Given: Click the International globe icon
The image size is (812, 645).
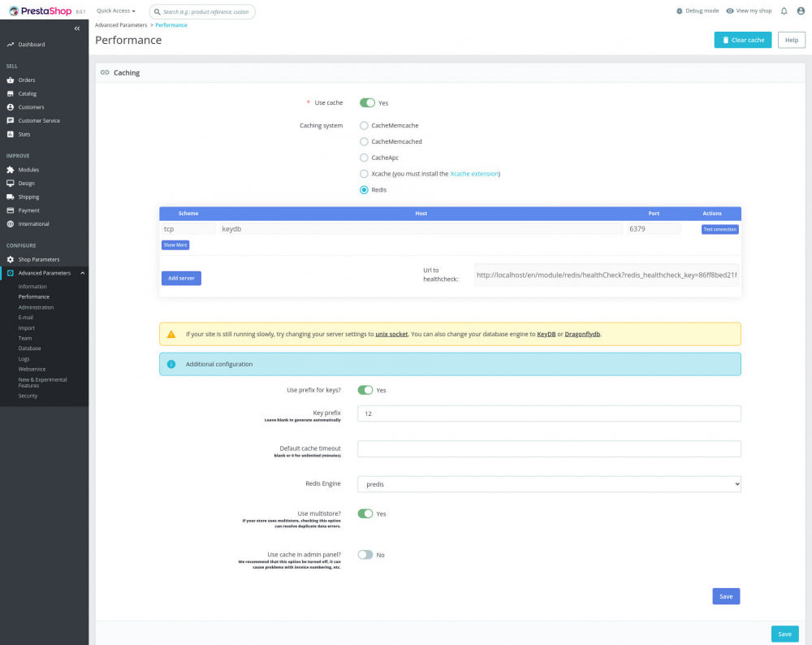Looking at the screenshot, I should click(x=11, y=224).
